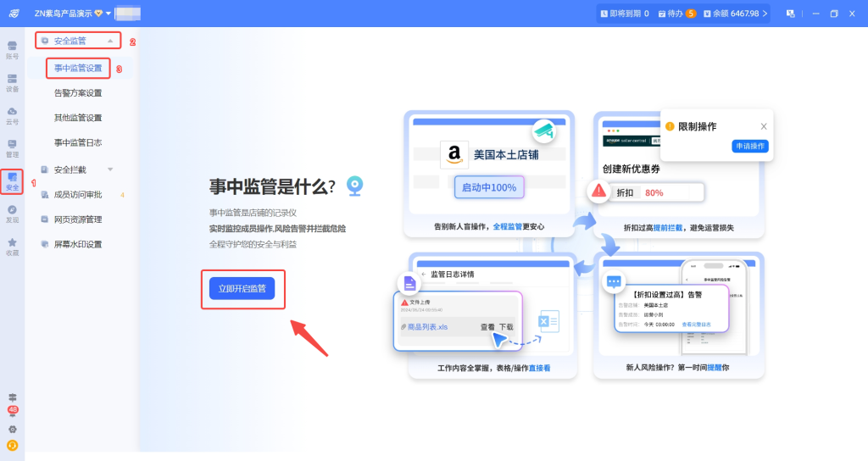Click the screen switch icon in title bar

pos(790,14)
